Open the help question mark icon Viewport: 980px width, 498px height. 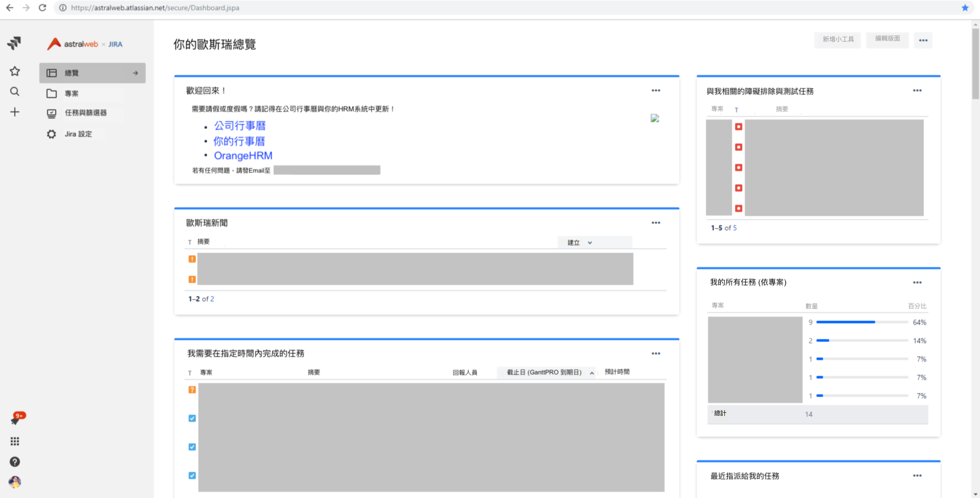pyautogui.click(x=15, y=462)
